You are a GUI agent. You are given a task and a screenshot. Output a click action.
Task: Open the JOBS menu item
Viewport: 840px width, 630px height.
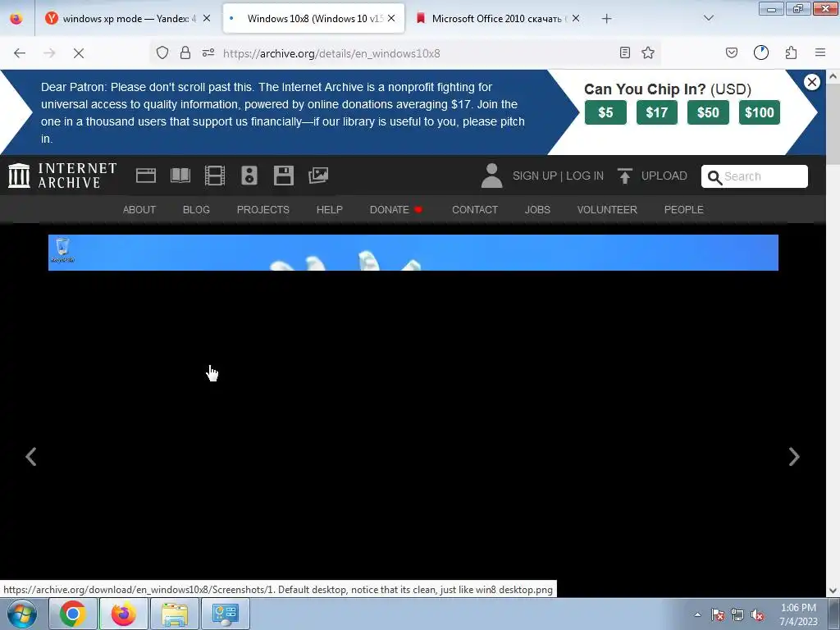(x=537, y=209)
